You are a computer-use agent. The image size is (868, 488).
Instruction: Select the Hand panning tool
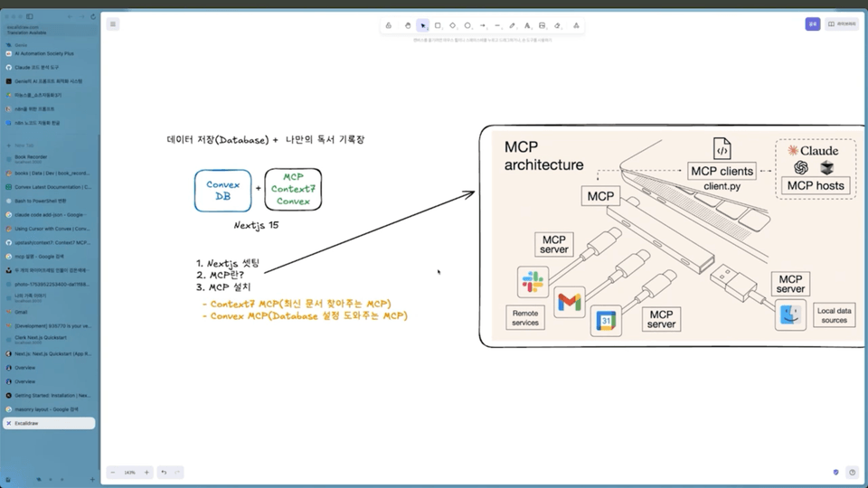point(408,25)
